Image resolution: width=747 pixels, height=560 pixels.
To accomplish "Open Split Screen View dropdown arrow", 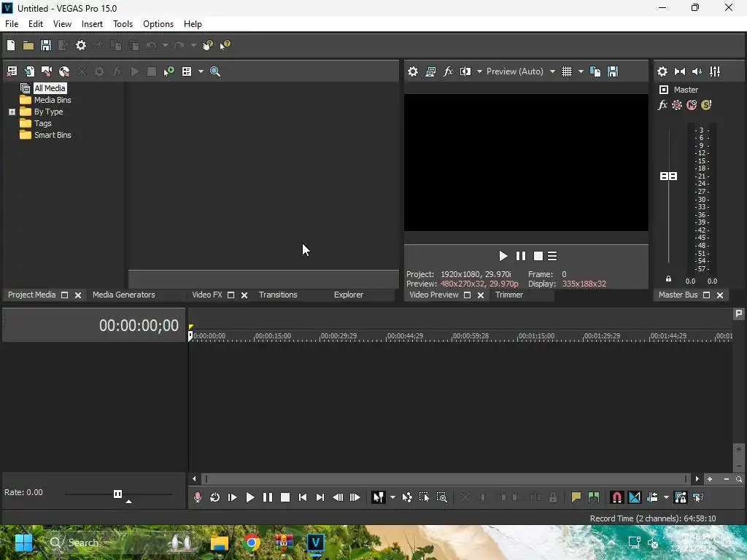I will point(479,71).
